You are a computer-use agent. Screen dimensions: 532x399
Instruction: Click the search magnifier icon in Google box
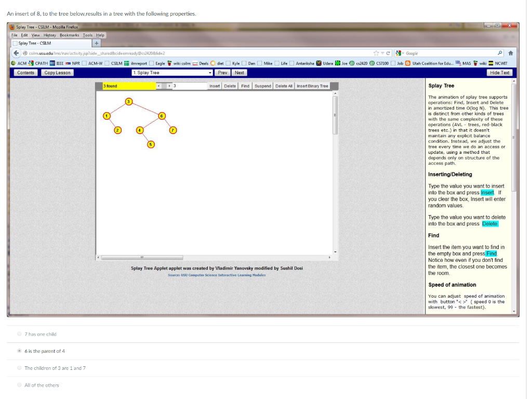[x=500, y=53]
